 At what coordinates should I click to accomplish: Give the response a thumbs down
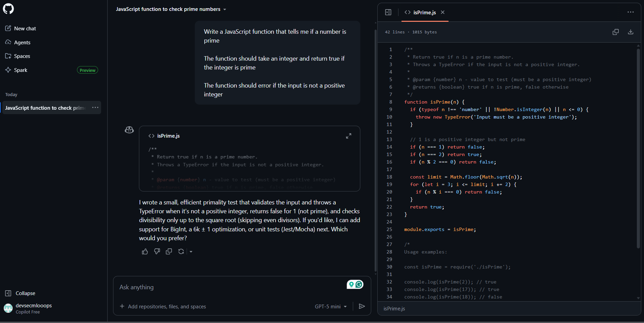[x=157, y=251]
